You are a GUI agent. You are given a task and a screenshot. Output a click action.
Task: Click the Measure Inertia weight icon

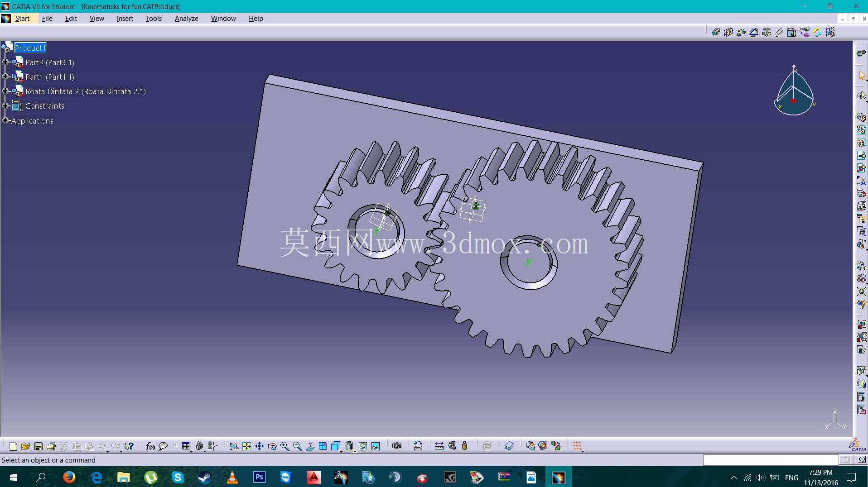click(464, 446)
